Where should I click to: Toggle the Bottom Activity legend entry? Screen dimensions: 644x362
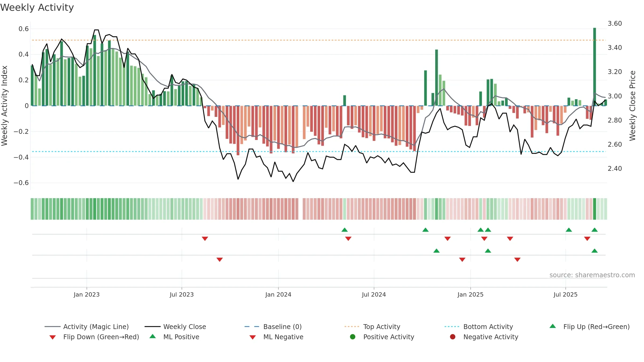tap(479, 327)
